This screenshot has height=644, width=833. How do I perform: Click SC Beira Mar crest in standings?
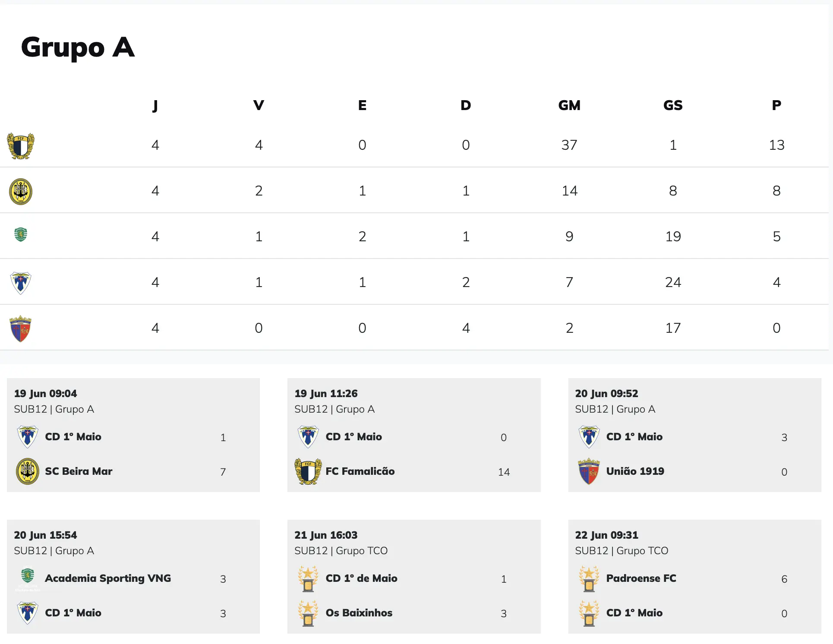[x=21, y=191]
